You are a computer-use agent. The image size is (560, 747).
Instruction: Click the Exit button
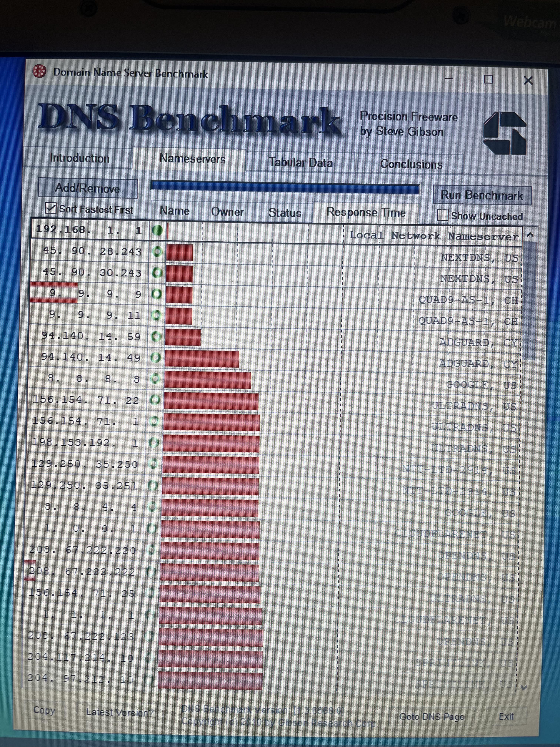pos(506,716)
